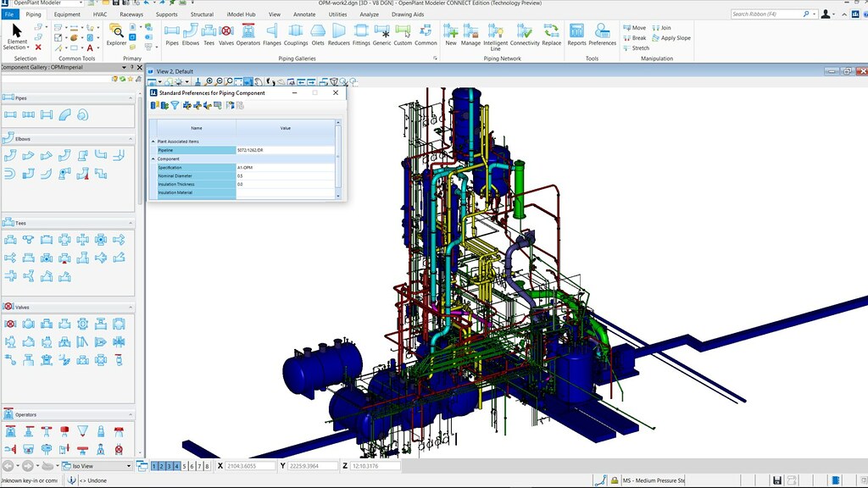Open the Analyze ribbon tab
This screenshot has height=488, width=868.
(370, 14)
